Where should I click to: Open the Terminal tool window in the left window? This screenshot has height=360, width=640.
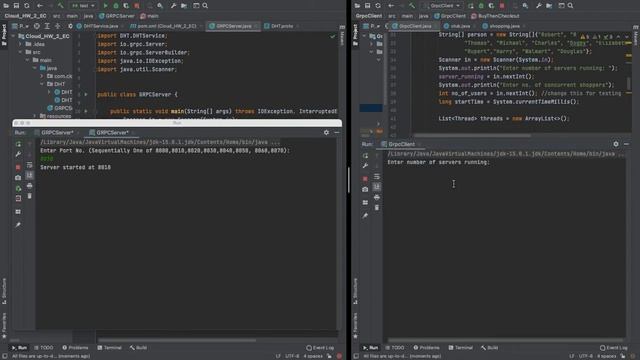(109, 348)
